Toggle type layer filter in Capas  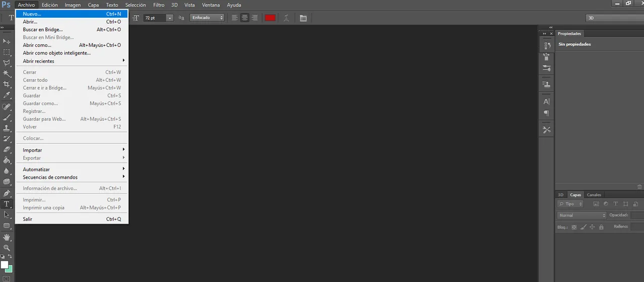click(x=615, y=204)
